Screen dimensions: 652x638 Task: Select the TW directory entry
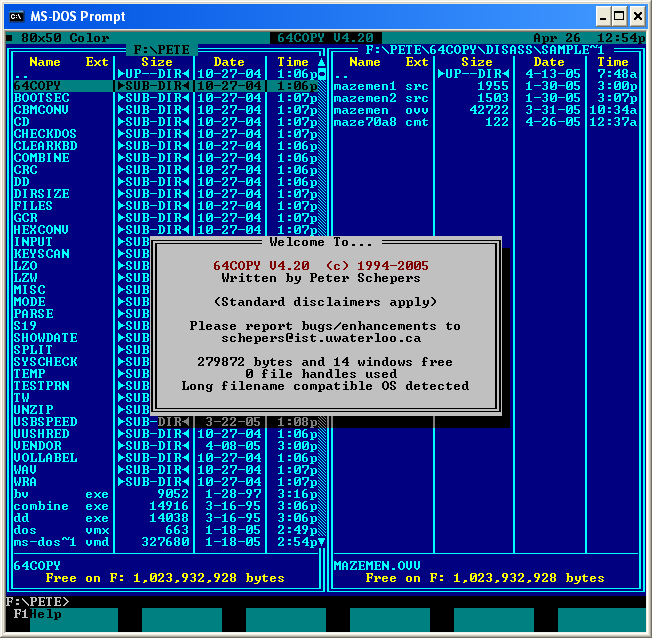pos(82,398)
